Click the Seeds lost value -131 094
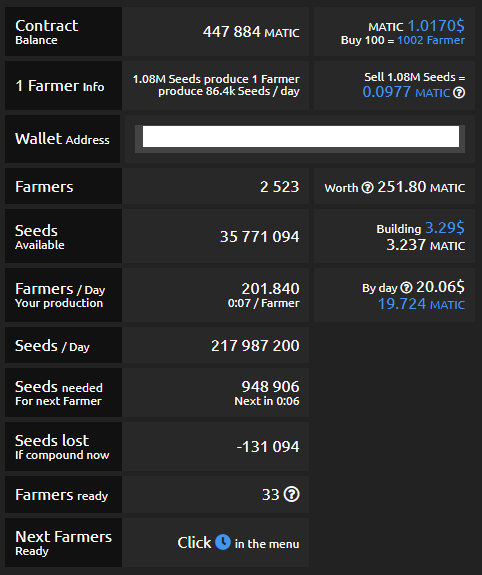Viewport: 482px width, 575px height. [268, 447]
